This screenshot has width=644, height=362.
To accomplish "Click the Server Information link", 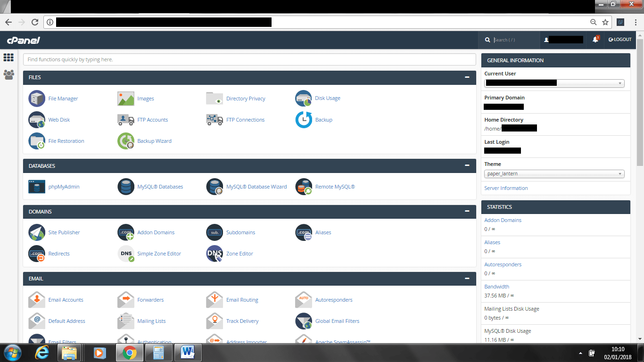I will tap(506, 188).
